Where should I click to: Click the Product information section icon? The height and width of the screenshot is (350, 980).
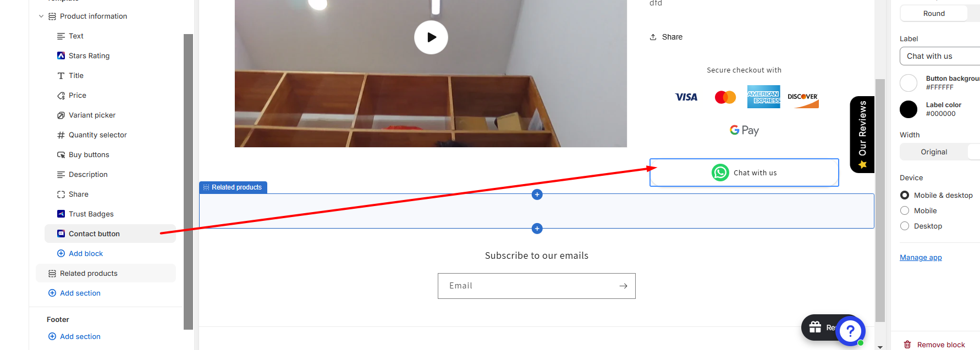tap(52, 16)
